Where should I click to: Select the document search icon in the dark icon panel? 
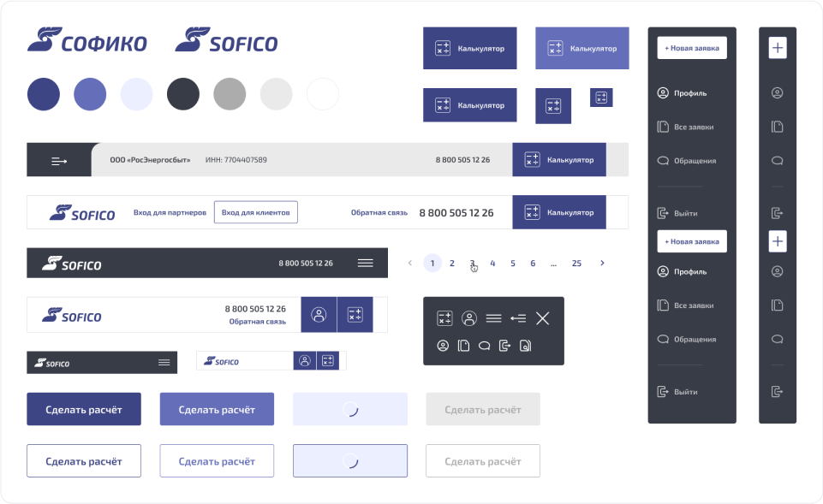(x=525, y=346)
